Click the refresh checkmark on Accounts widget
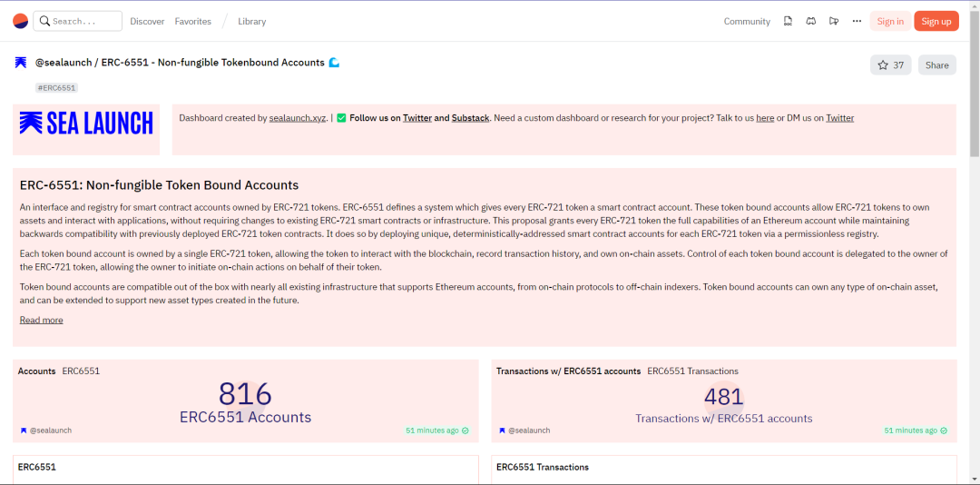The height and width of the screenshot is (485, 980). point(465,431)
